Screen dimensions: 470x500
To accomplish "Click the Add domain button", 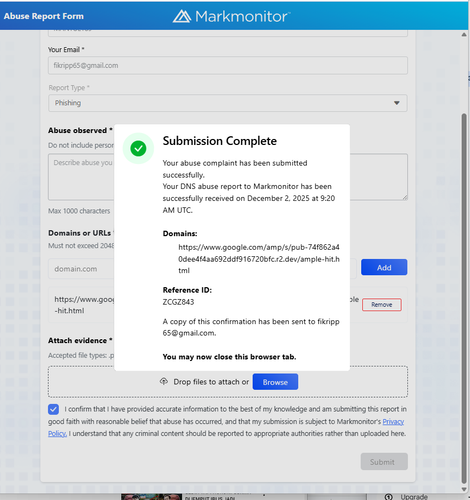I will [384, 267].
